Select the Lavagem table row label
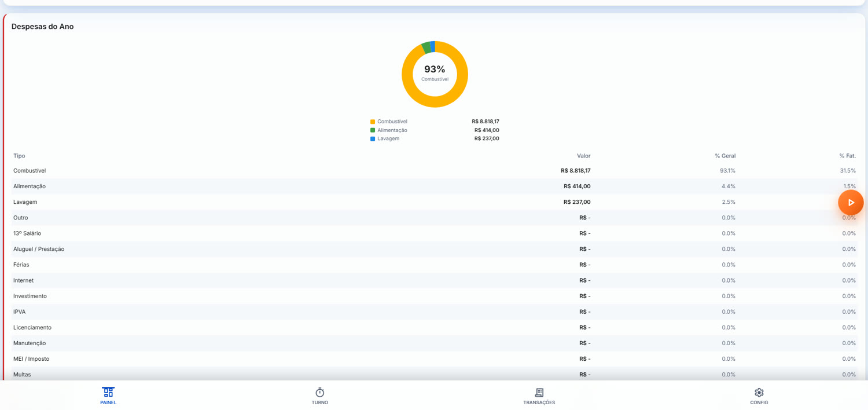This screenshot has width=868, height=410. click(x=25, y=202)
